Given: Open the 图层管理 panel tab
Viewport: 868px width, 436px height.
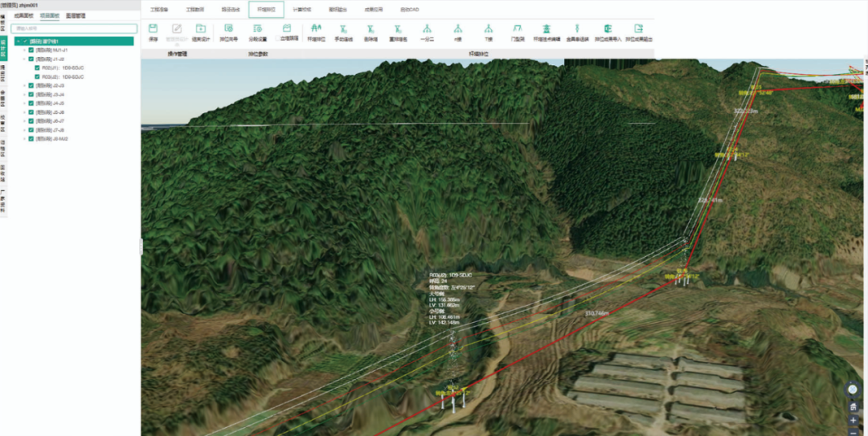Looking at the screenshot, I should tap(76, 15).
